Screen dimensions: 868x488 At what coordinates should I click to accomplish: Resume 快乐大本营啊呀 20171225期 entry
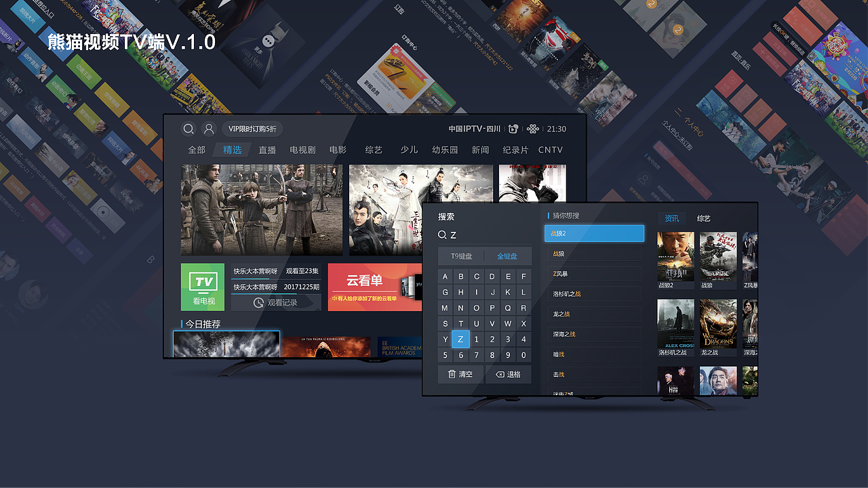tap(277, 287)
